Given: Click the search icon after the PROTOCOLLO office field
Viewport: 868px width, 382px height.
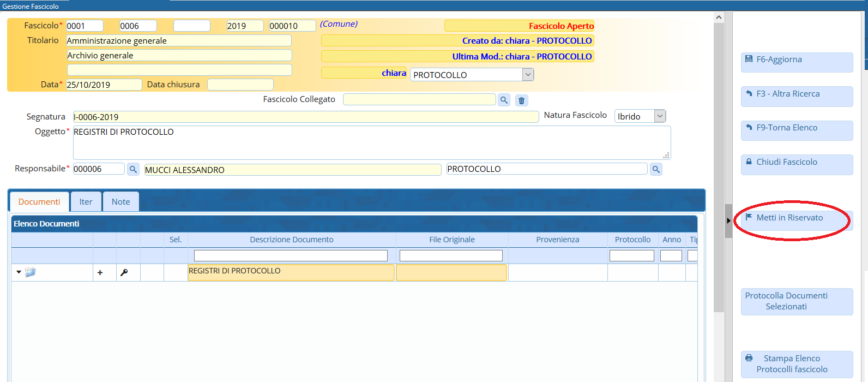Looking at the screenshot, I should [656, 170].
